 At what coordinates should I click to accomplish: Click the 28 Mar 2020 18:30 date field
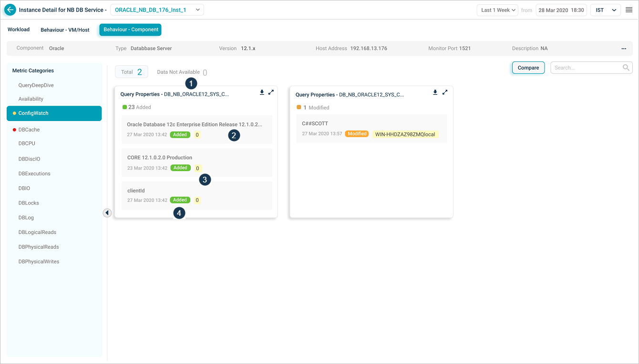[x=561, y=10]
